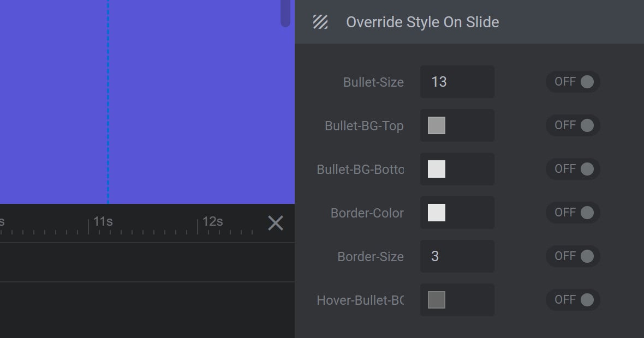Open the Border-Color color swatch
The image size is (644, 338).
click(437, 213)
